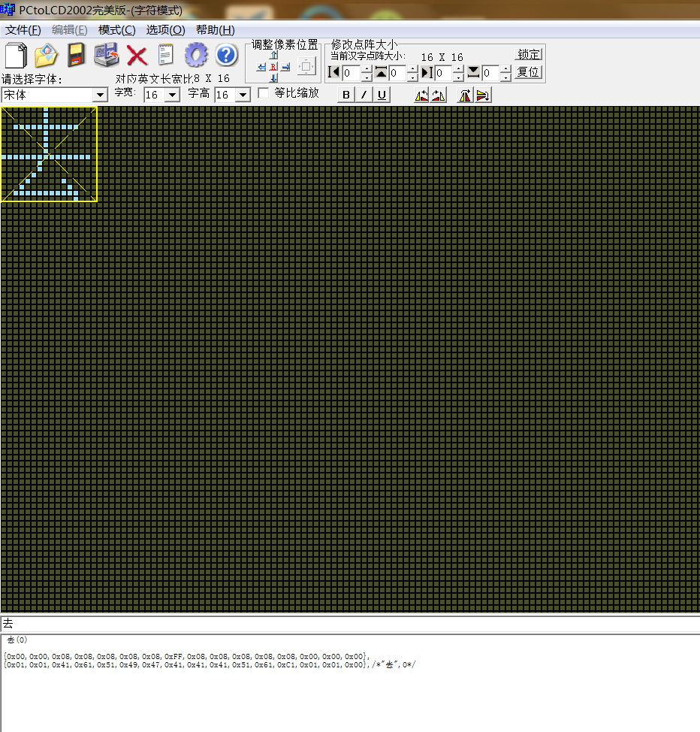Click the new blank document icon
This screenshot has width=700, height=732.
coord(17,55)
